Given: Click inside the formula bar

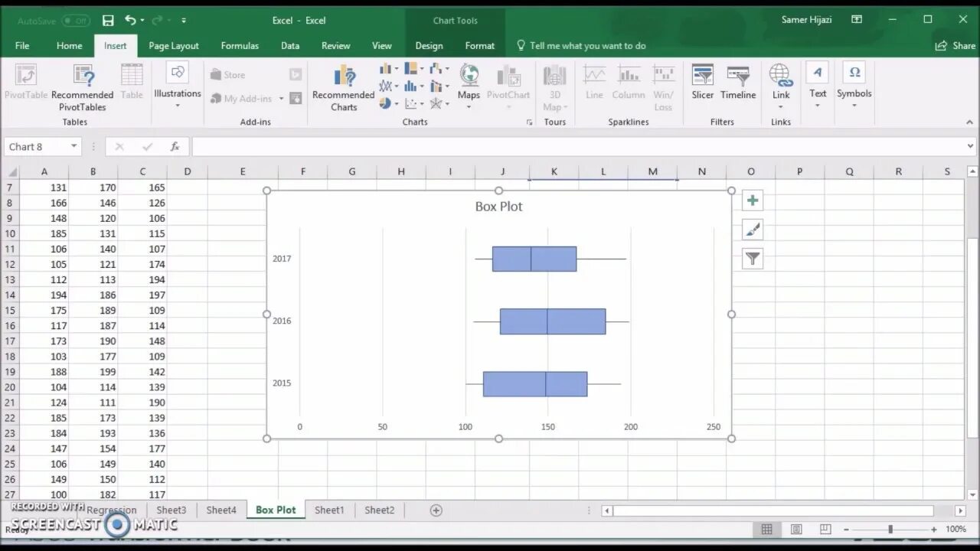Looking at the screenshot, I should click(578, 146).
